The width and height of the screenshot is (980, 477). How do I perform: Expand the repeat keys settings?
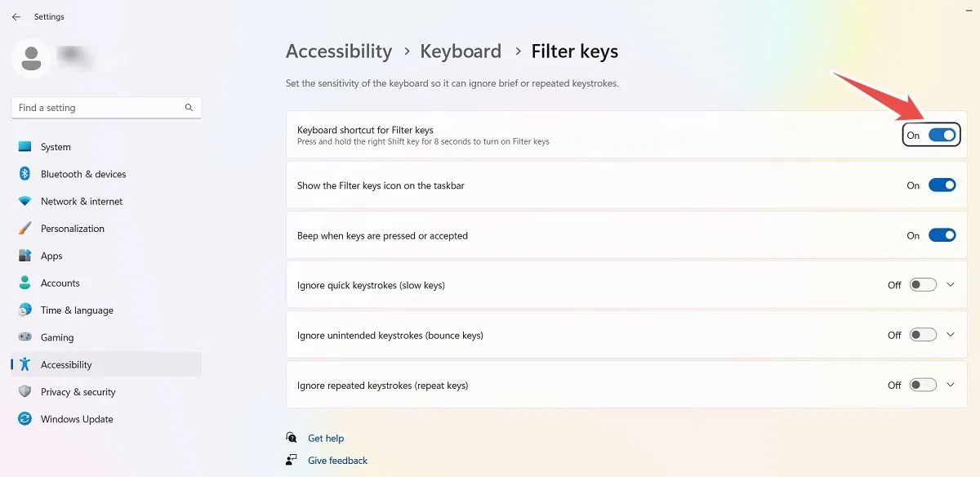pos(951,384)
